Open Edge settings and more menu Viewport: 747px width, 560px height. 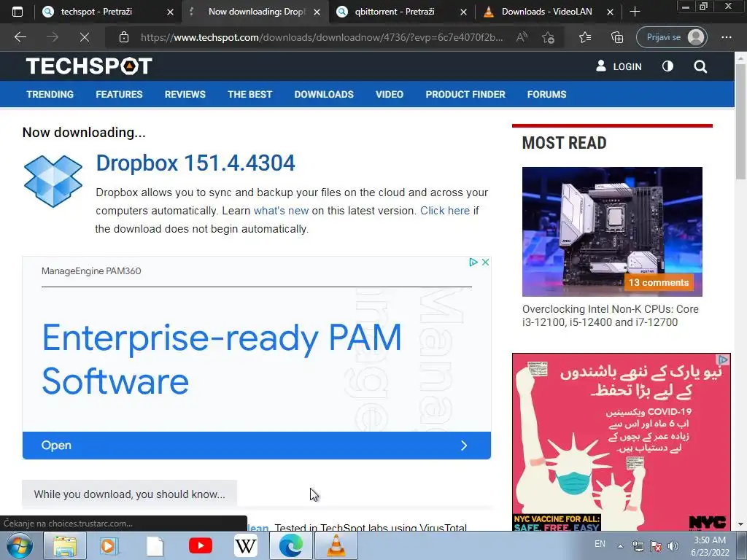click(726, 37)
